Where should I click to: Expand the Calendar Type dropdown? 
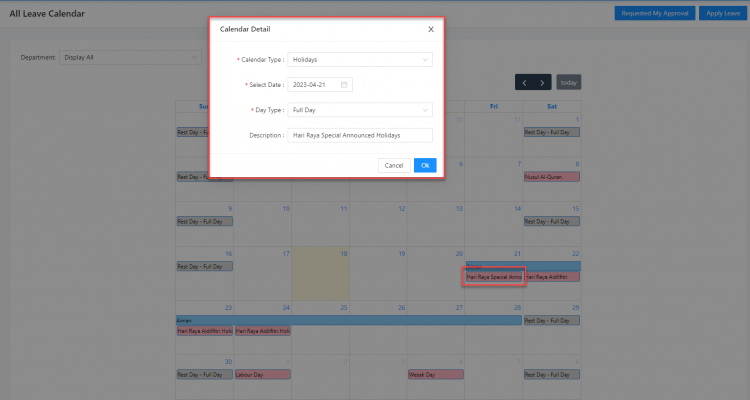pyautogui.click(x=359, y=60)
